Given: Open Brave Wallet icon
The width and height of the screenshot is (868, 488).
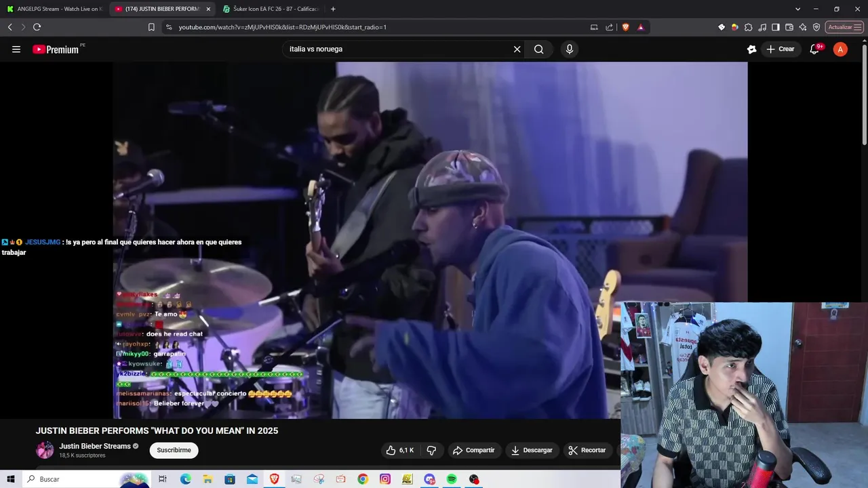Looking at the screenshot, I should [789, 27].
